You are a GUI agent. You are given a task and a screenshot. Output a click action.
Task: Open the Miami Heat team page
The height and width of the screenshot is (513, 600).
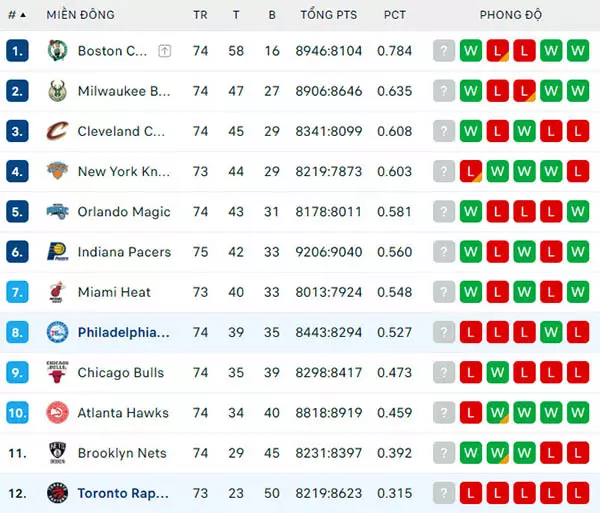pos(114,292)
